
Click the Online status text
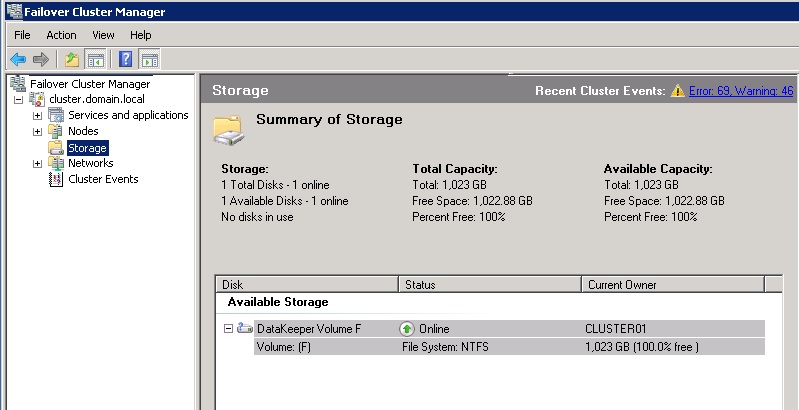pos(434,329)
